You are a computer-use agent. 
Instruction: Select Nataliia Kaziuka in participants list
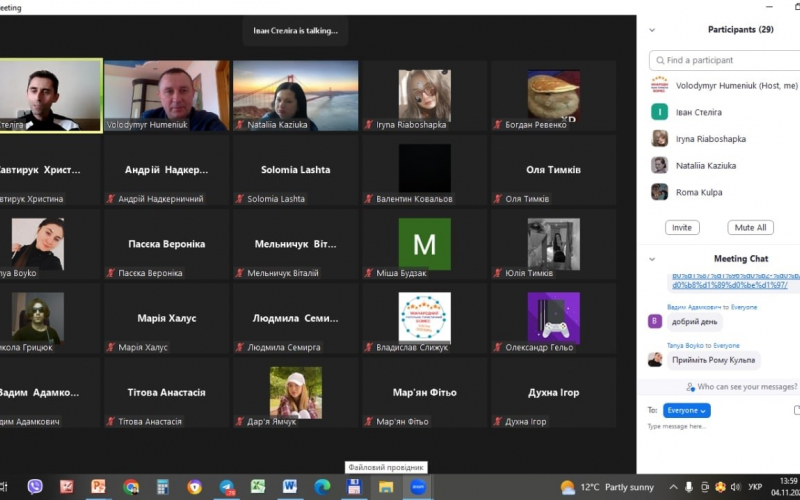point(724,165)
